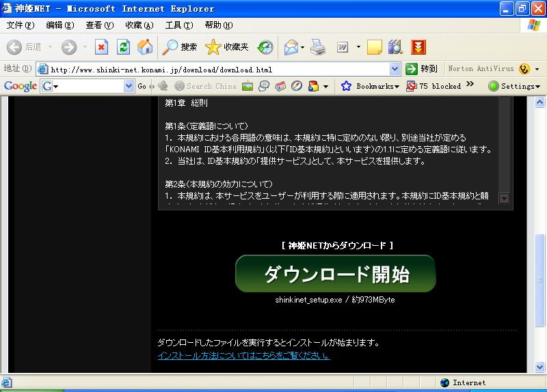Screen dimensions: 547x392
Task: Click the Bookmarks blue star icon
Action: tap(346, 86)
